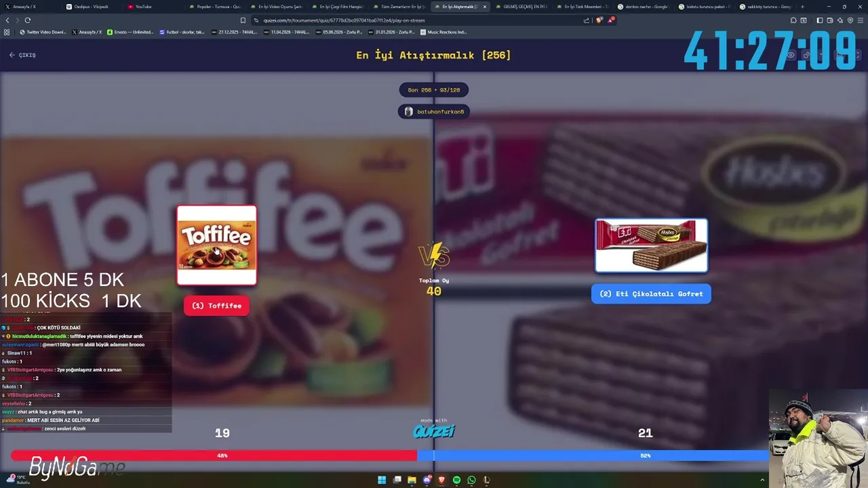
Task: Open the Leo AI sparkle icon
Action: pyautogui.click(x=840, y=20)
